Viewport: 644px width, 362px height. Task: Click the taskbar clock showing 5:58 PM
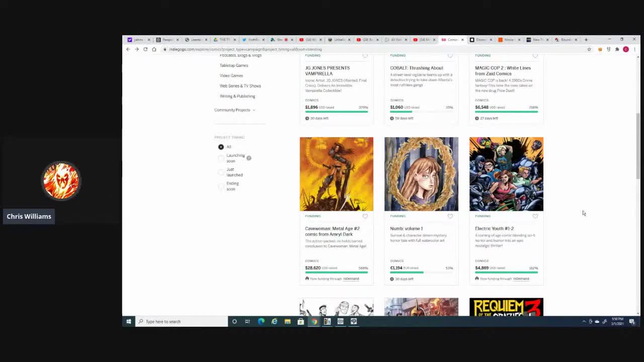[x=617, y=322]
